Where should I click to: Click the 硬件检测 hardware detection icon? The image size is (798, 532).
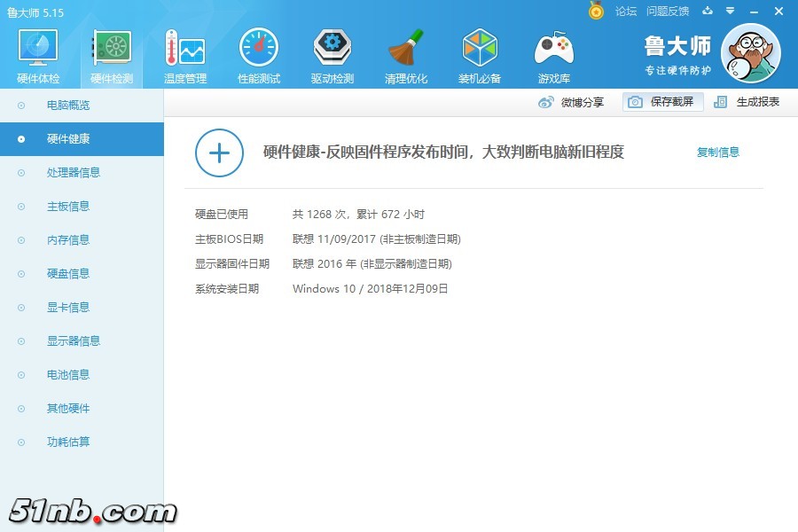coord(110,53)
